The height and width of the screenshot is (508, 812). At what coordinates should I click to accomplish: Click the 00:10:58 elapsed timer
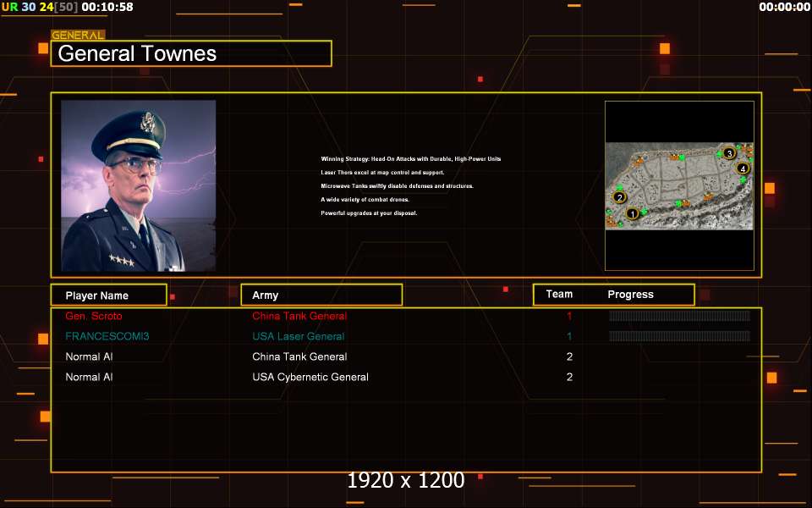107,8
